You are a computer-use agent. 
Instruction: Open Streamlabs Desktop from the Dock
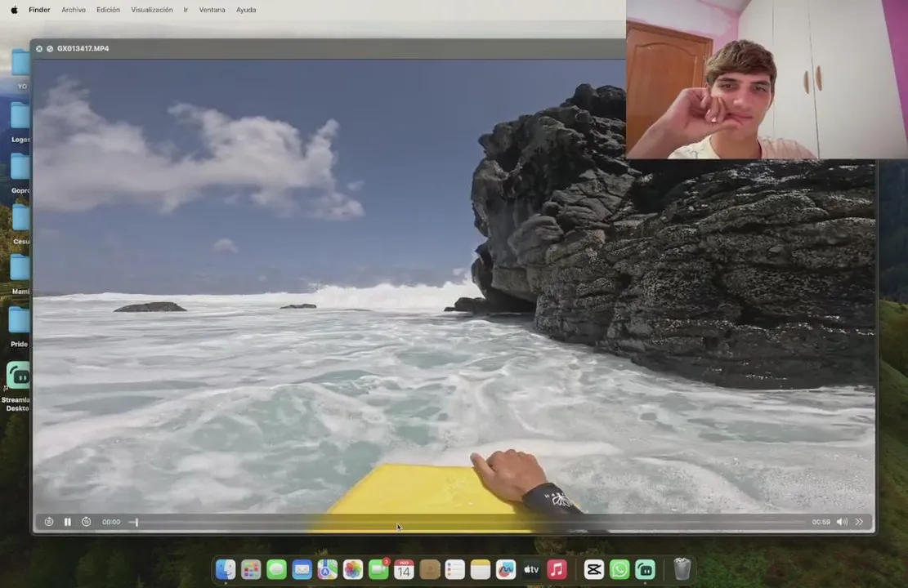pos(645,570)
